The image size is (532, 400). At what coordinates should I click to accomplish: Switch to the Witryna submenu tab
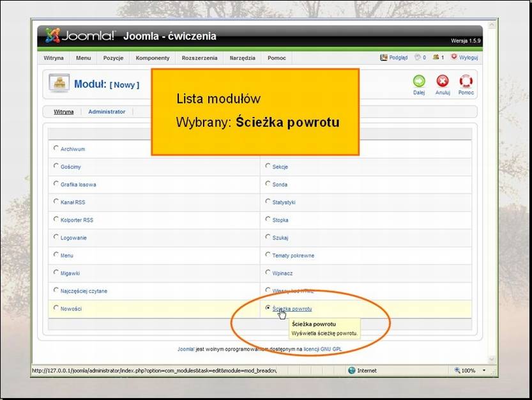click(x=64, y=111)
